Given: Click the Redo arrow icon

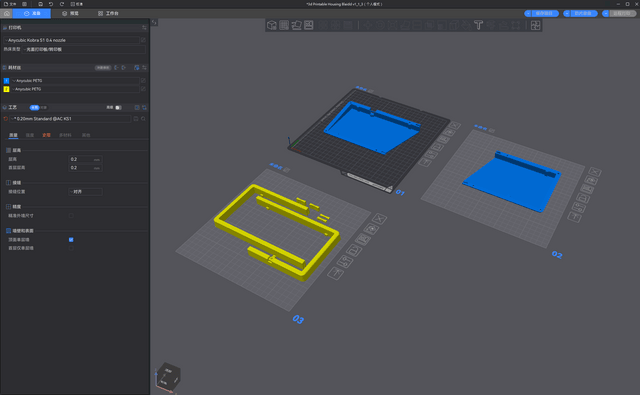Looking at the screenshot, I should click(x=62, y=4).
